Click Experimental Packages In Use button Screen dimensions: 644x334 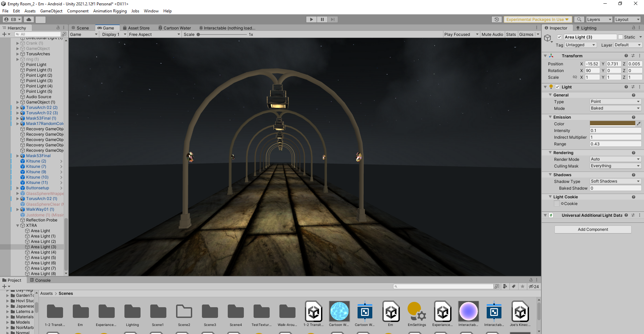coord(537,19)
